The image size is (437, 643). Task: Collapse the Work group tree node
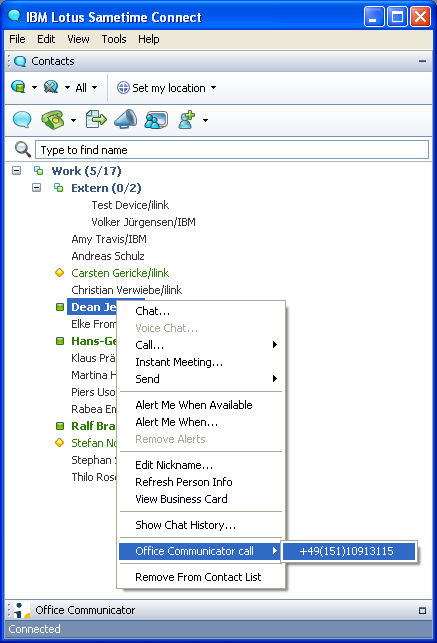tap(16, 170)
